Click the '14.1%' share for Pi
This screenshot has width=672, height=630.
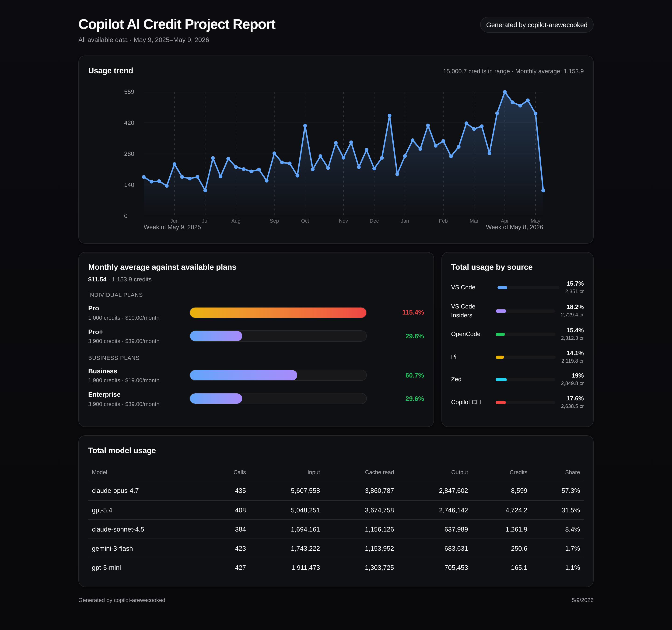pyautogui.click(x=575, y=353)
